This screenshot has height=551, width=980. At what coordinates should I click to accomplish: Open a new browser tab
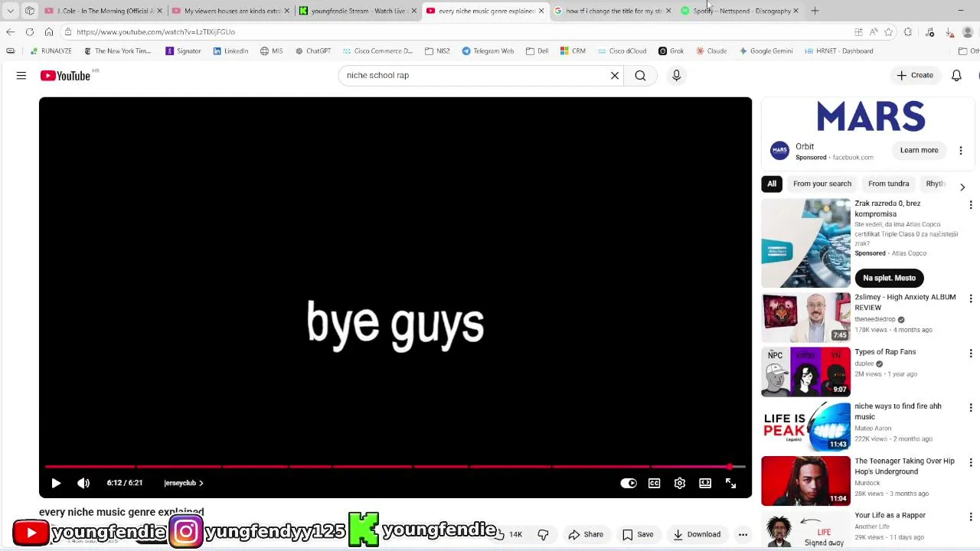click(x=815, y=11)
